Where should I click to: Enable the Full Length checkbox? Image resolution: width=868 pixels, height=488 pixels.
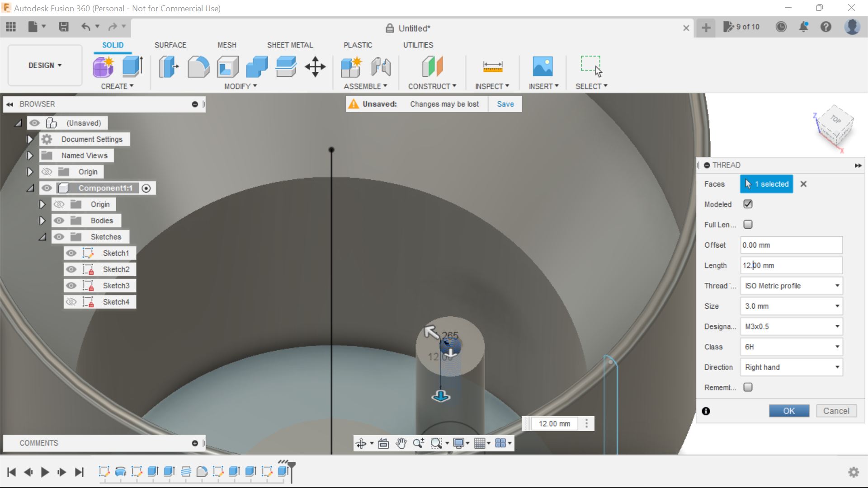[748, 224]
